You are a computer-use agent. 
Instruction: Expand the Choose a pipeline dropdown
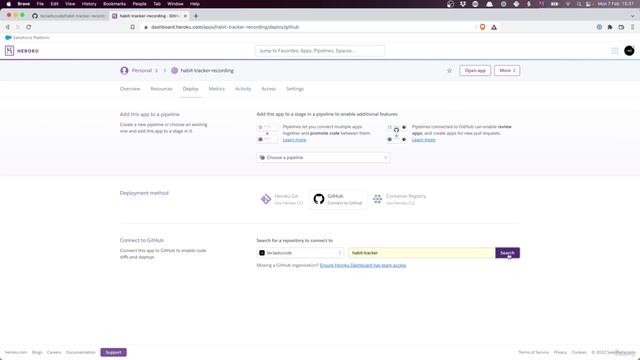point(323,158)
